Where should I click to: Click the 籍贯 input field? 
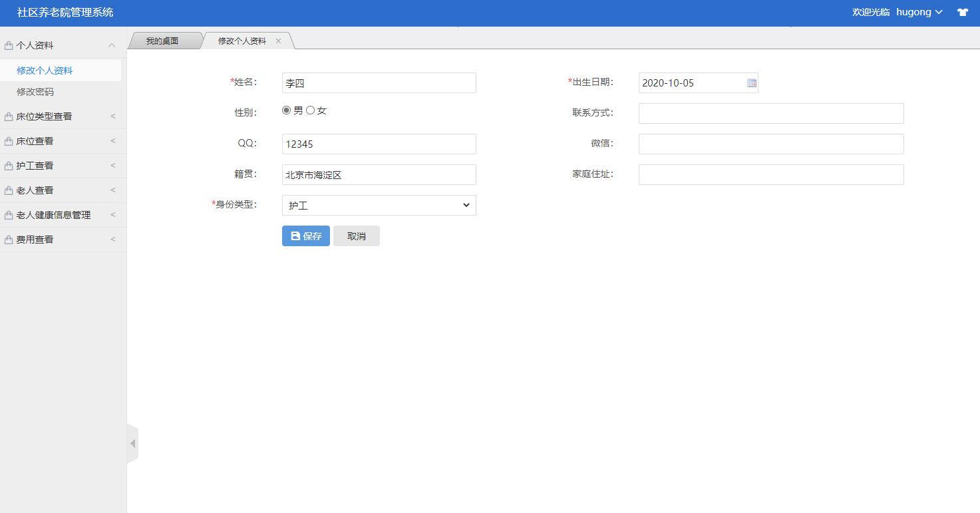coord(379,174)
